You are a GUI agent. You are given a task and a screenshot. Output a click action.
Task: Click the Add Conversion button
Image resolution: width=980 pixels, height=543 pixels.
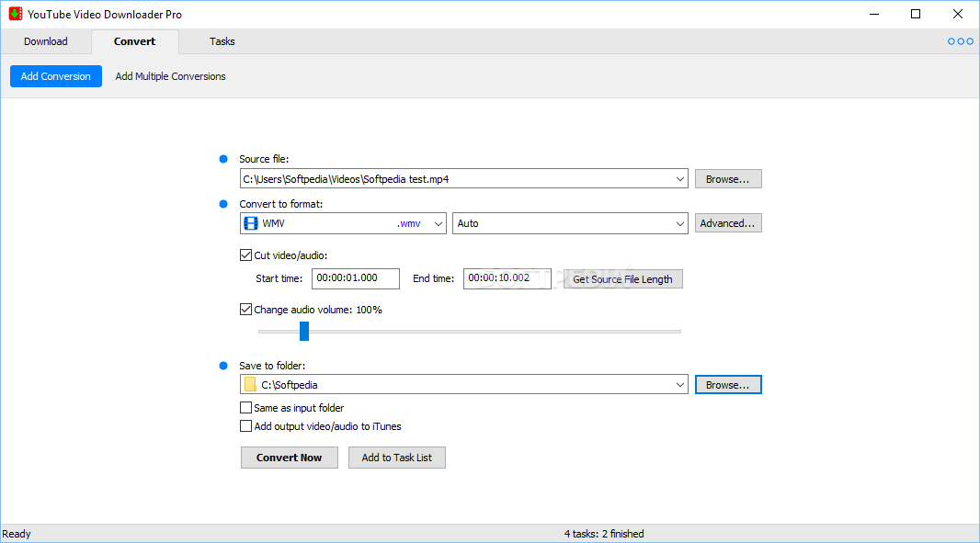pyautogui.click(x=56, y=76)
